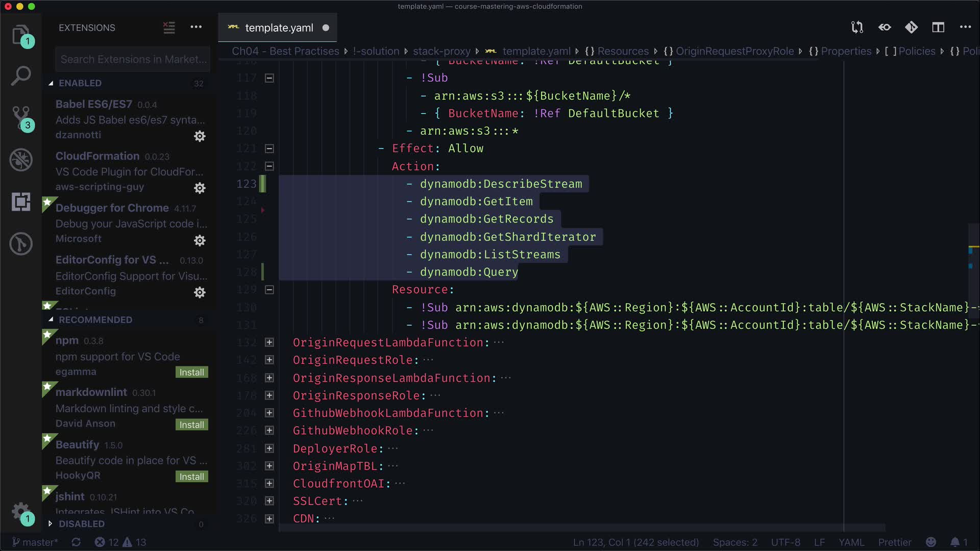This screenshot has height=551, width=980.
Task: Click OriginRequestProxyRole in the breadcrumb
Action: (x=734, y=51)
